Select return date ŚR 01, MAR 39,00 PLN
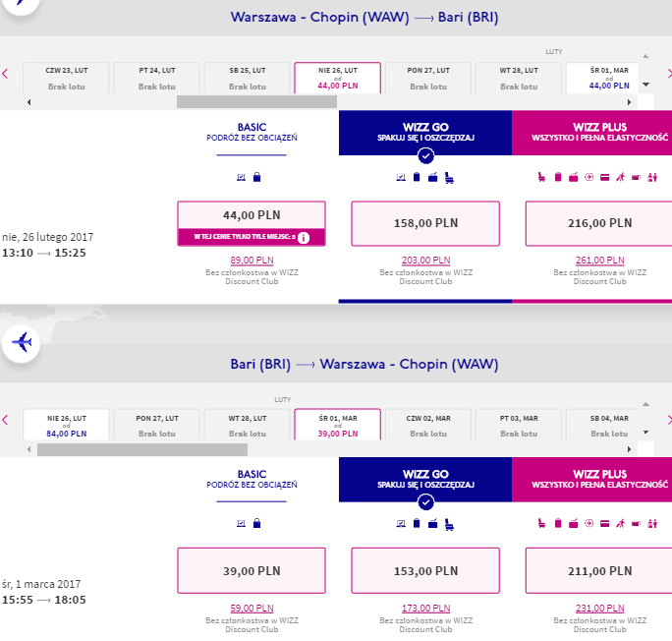This screenshot has width=672, height=641. coord(338,425)
